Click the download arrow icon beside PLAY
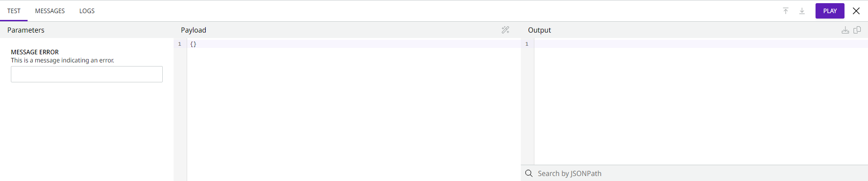 pyautogui.click(x=802, y=11)
